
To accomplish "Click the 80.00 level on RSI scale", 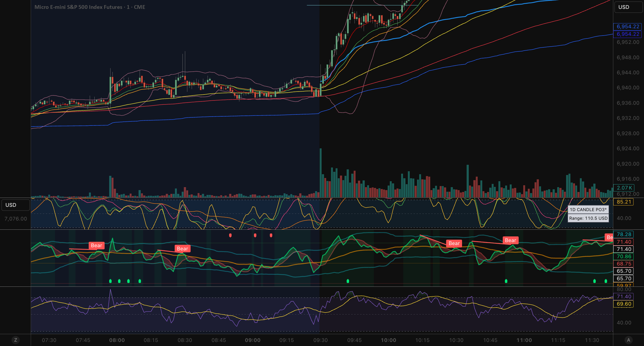I will click(x=624, y=289).
